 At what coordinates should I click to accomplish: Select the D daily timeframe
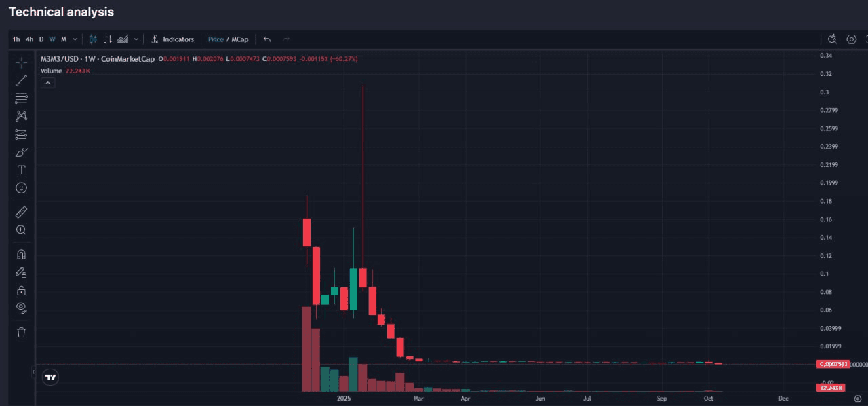click(41, 39)
